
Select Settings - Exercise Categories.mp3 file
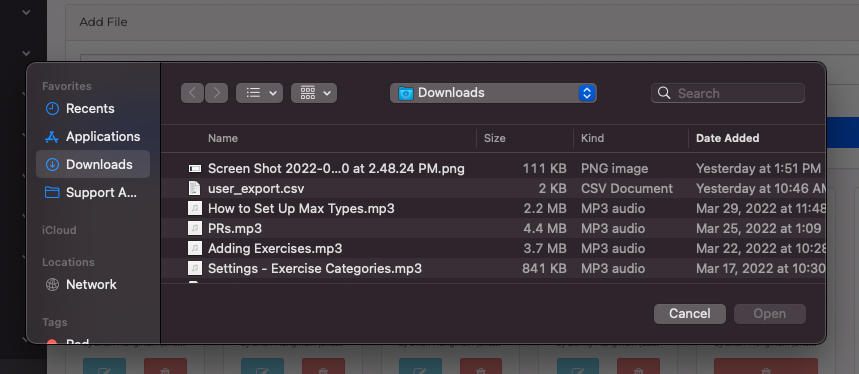click(x=493, y=268)
